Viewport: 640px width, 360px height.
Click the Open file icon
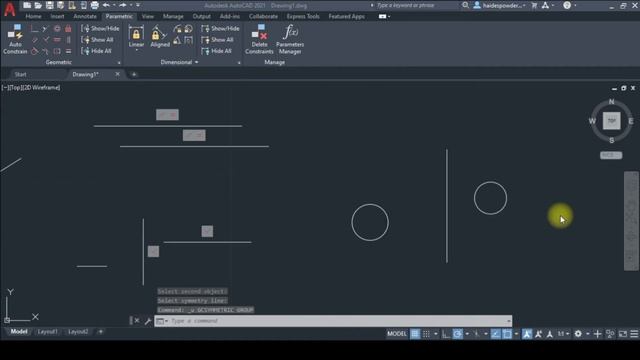click(38, 5)
